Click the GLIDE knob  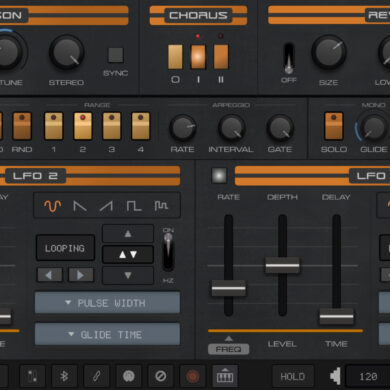click(374, 128)
